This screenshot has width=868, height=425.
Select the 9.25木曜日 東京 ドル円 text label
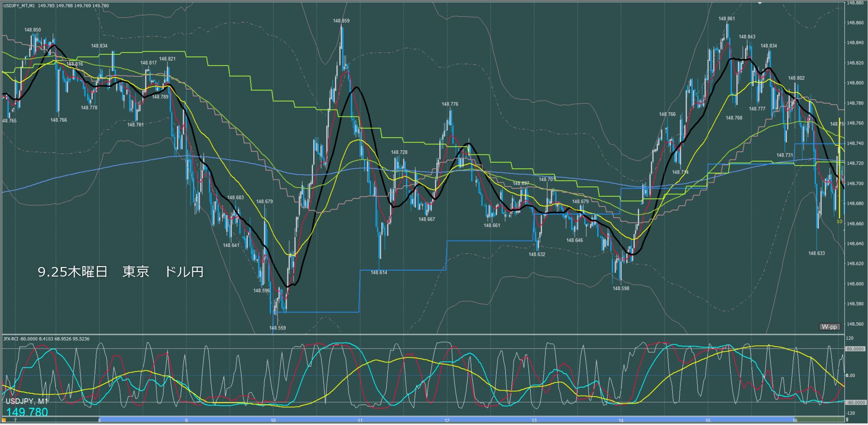120,272
